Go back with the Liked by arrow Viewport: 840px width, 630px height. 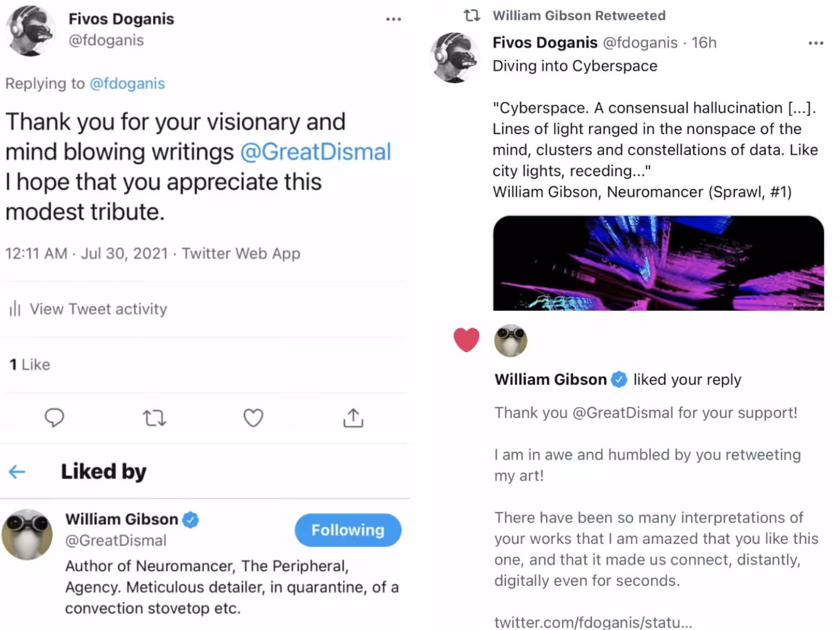tap(17, 471)
